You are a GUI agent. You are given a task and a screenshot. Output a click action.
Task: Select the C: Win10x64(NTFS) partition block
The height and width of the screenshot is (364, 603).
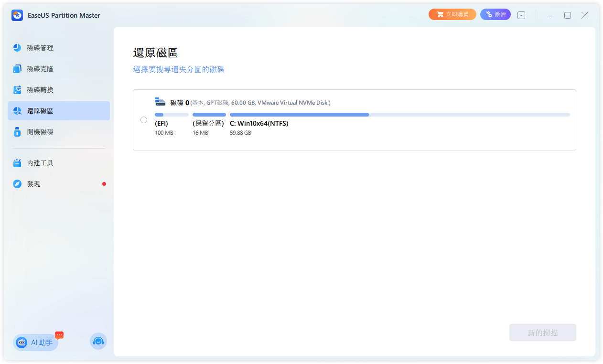259,123
